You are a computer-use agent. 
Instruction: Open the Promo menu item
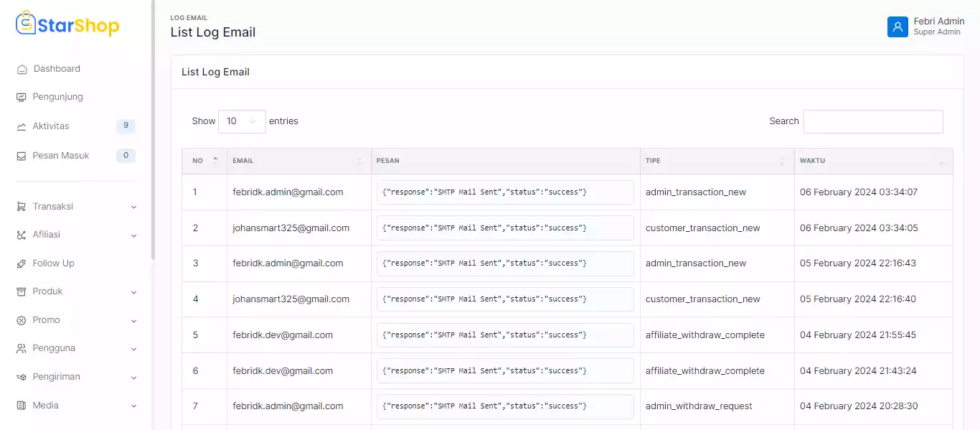(47, 320)
